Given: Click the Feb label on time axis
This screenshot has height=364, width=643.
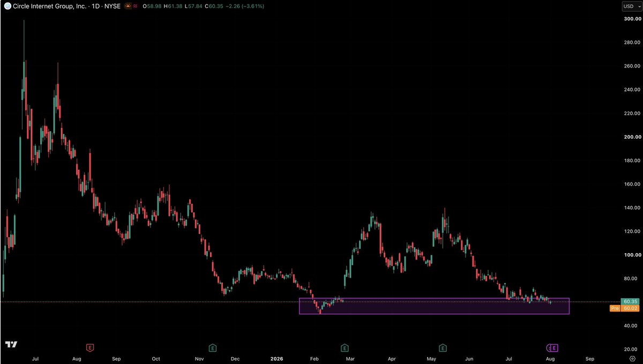Looking at the screenshot, I should point(315,358).
